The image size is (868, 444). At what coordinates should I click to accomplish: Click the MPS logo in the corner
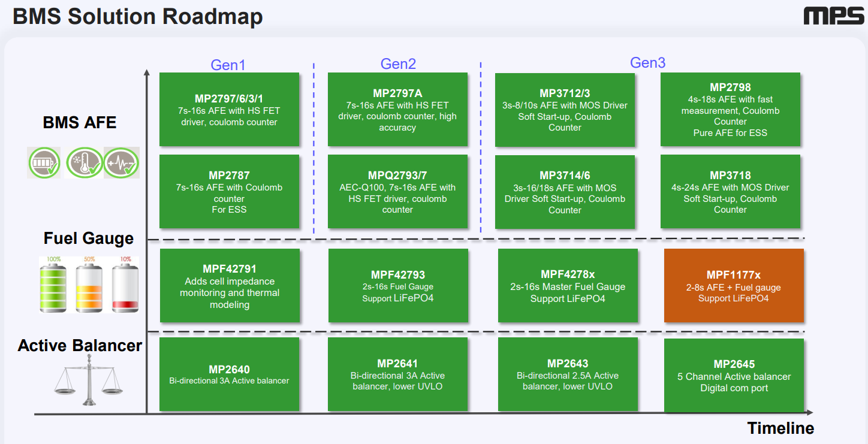point(833,16)
